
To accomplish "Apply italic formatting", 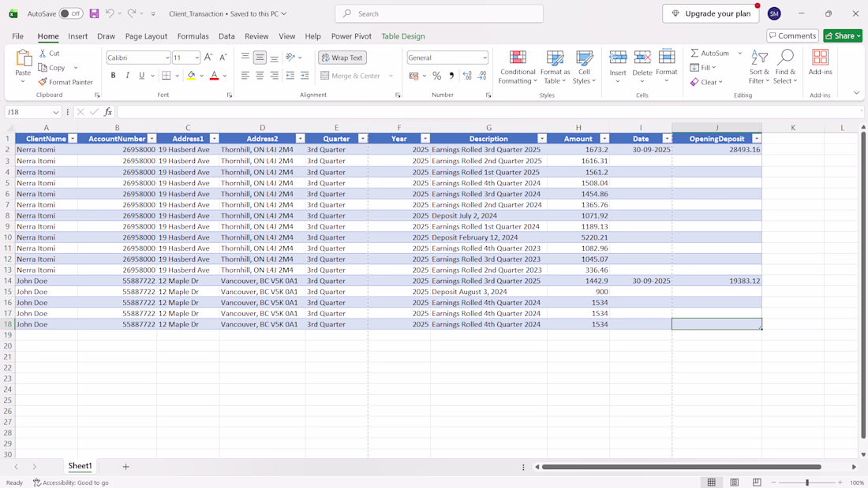I will click(x=127, y=76).
